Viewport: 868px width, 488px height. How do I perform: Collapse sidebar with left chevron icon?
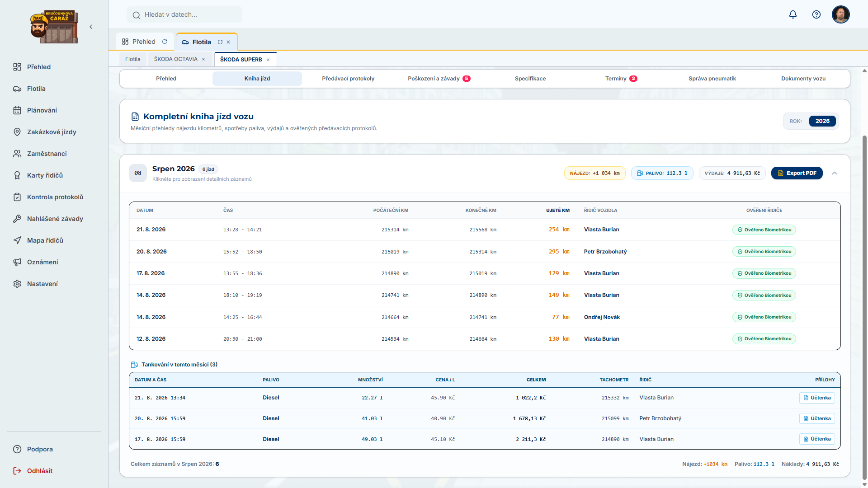pyautogui.click(x=91, y=27)
